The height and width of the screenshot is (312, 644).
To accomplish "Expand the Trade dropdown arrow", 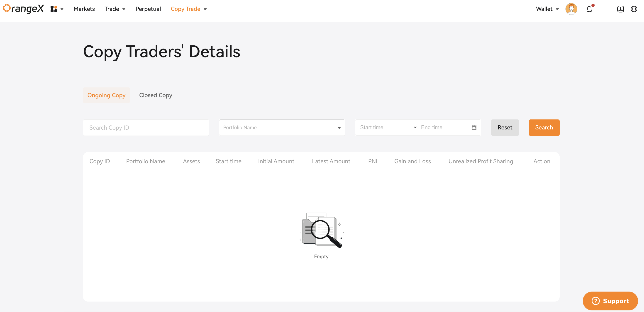I will (x=124, y=9).
